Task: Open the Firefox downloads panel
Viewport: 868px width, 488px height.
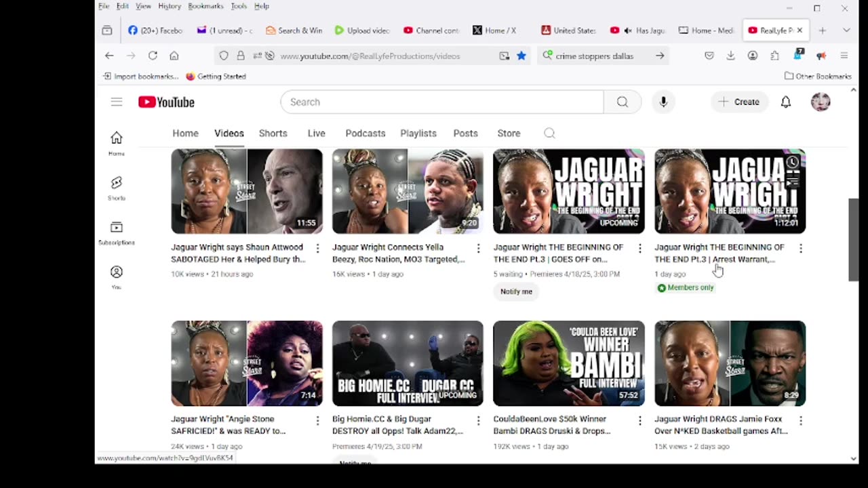Action: pos(730,56)
